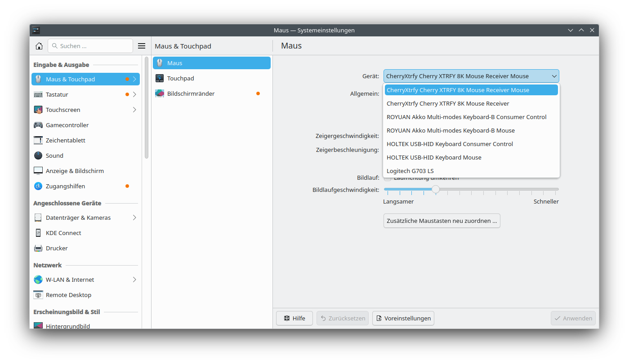
Task: Click the Bildschirmränder icon in submenu
Action: pos(160,93)
